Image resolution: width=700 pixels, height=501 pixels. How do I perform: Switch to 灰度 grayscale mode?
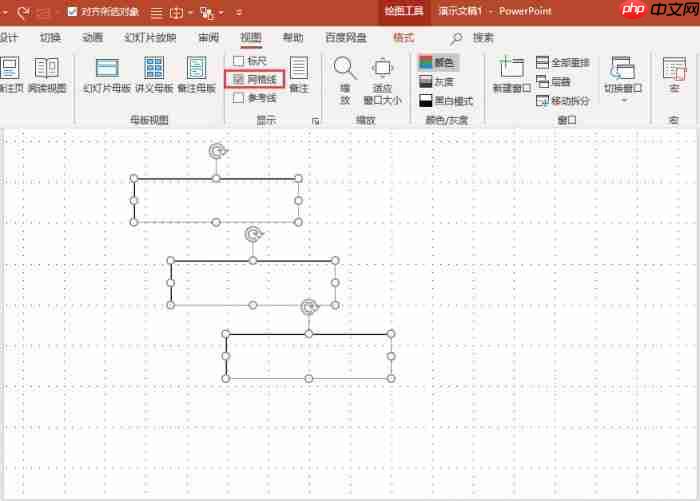[x=437, y=82]
